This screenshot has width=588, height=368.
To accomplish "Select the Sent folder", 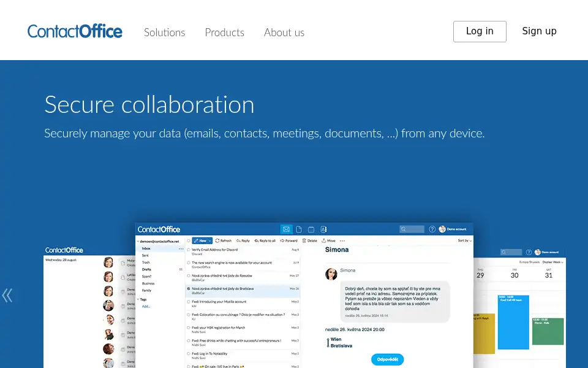I will coord(145,255).
